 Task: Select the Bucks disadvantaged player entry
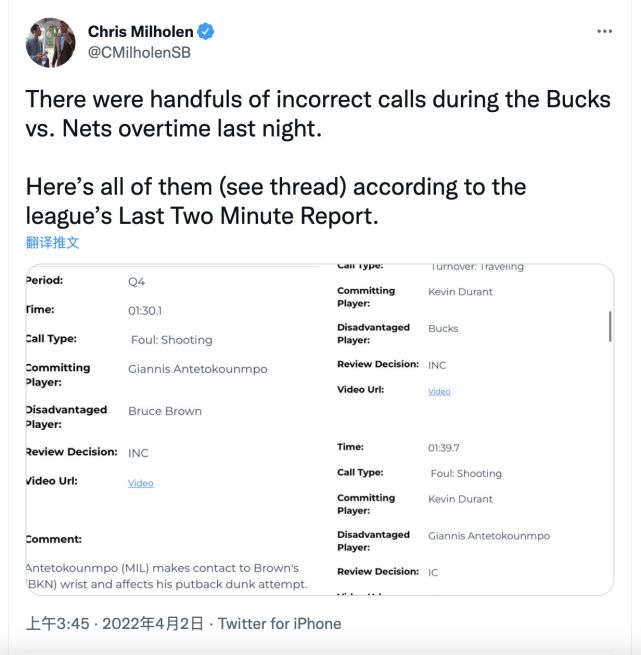click(x=443, y=328)
